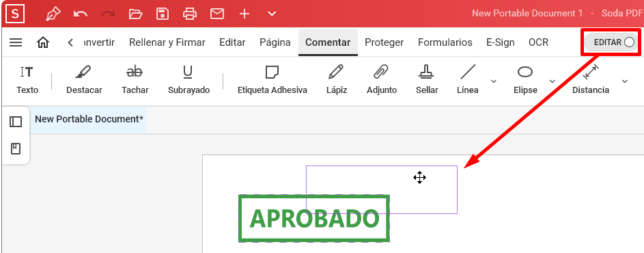
Task: Open the Editar ribbon tab
Action: 232,42
